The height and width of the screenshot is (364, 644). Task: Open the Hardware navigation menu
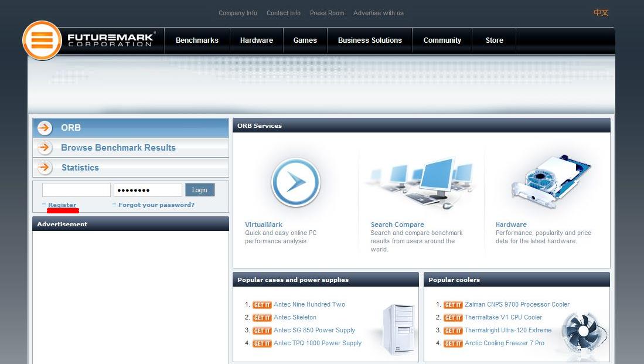pos(257,40)
